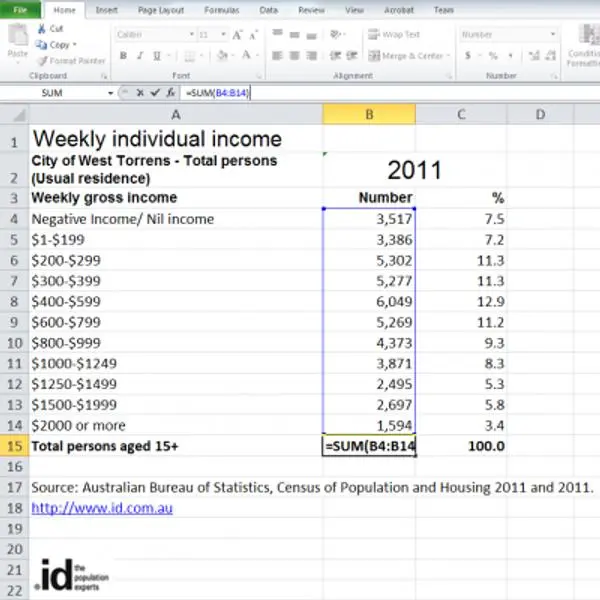
Task: Click the Insert Function fx icon
Action: pos(170,93)
